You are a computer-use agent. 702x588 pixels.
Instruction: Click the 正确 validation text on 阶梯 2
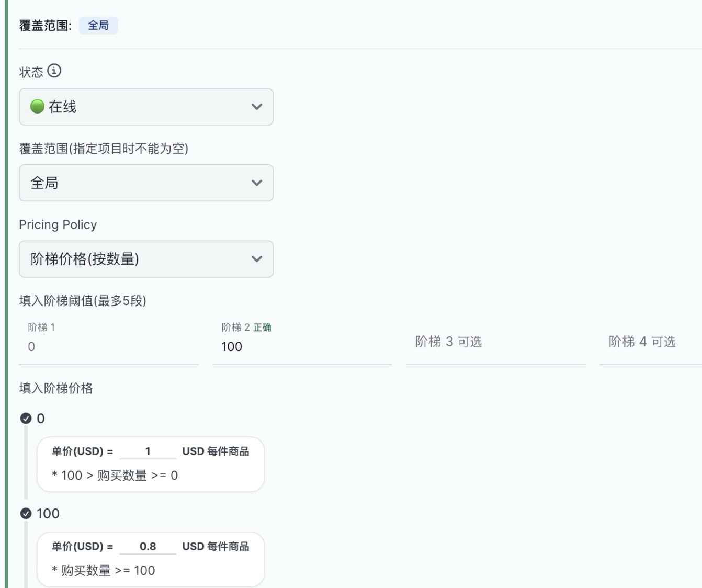262,327
